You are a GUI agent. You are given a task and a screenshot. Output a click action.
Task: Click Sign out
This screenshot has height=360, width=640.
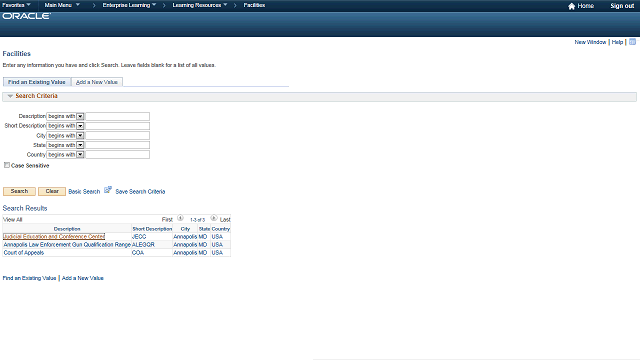[x=622, y=6]
